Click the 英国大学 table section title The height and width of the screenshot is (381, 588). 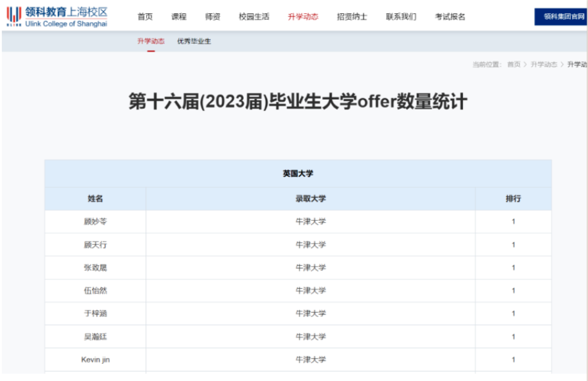click(x=298, y=173)
